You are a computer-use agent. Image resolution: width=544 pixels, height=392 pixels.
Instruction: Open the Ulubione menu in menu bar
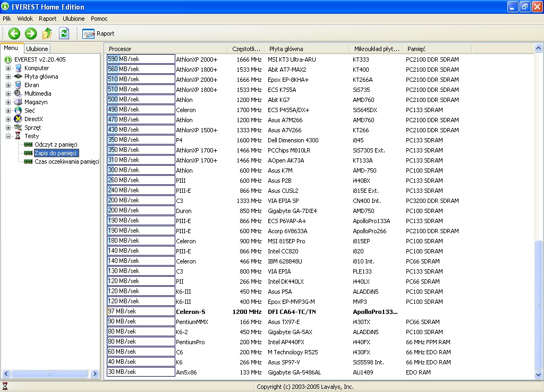pos(73,19)
